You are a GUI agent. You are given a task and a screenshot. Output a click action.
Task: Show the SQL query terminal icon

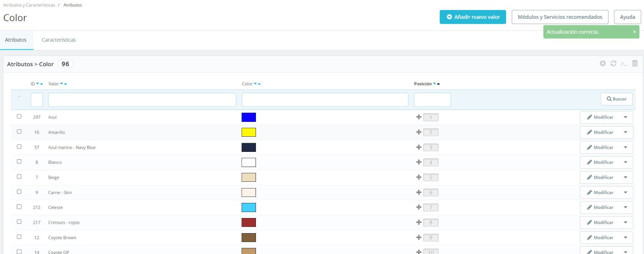click(x=624, y=63)
